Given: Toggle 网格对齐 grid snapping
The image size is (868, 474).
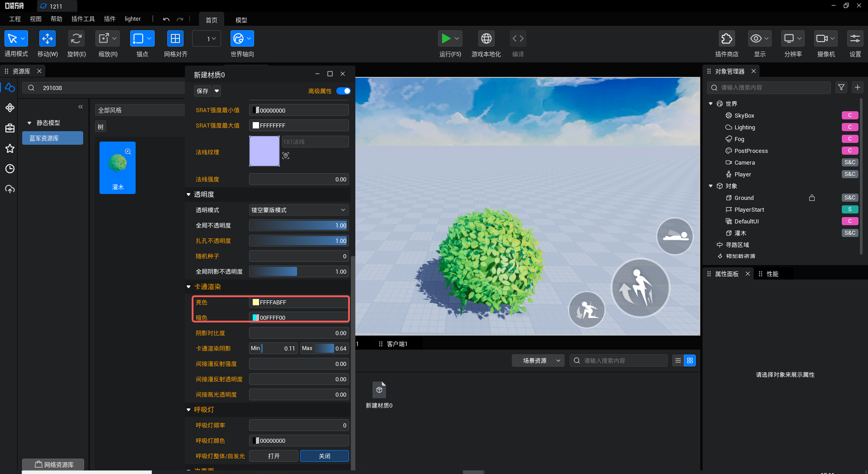Looking at the screenshot, I should click(175, 39).
